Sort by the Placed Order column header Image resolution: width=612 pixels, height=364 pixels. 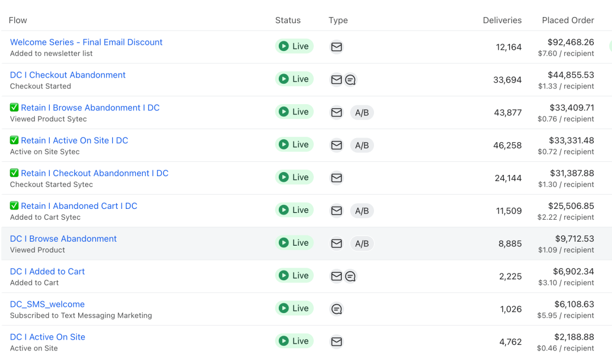point(568,20)
